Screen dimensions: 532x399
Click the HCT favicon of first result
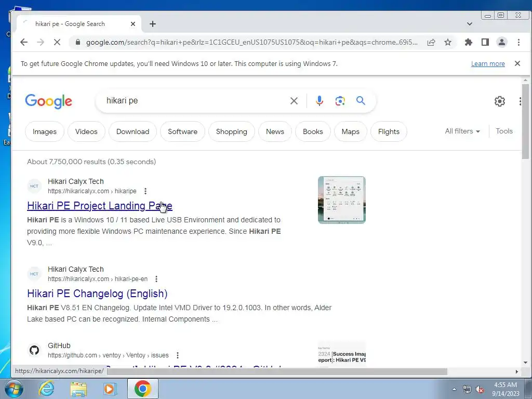[x=34, y=186]
